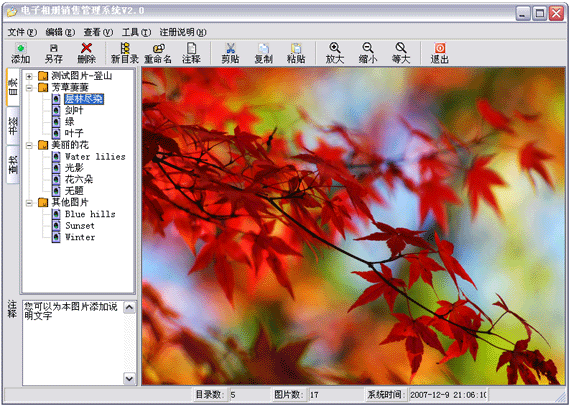Screen dimensions: 571x407
Task: Select the Water lilies image item
Action: tap(95, 157)
